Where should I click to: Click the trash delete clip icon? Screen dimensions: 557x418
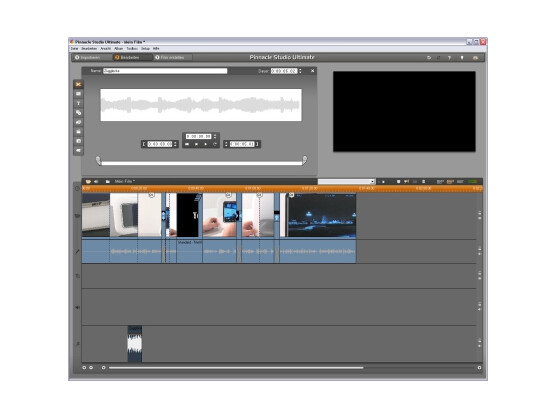423,181
